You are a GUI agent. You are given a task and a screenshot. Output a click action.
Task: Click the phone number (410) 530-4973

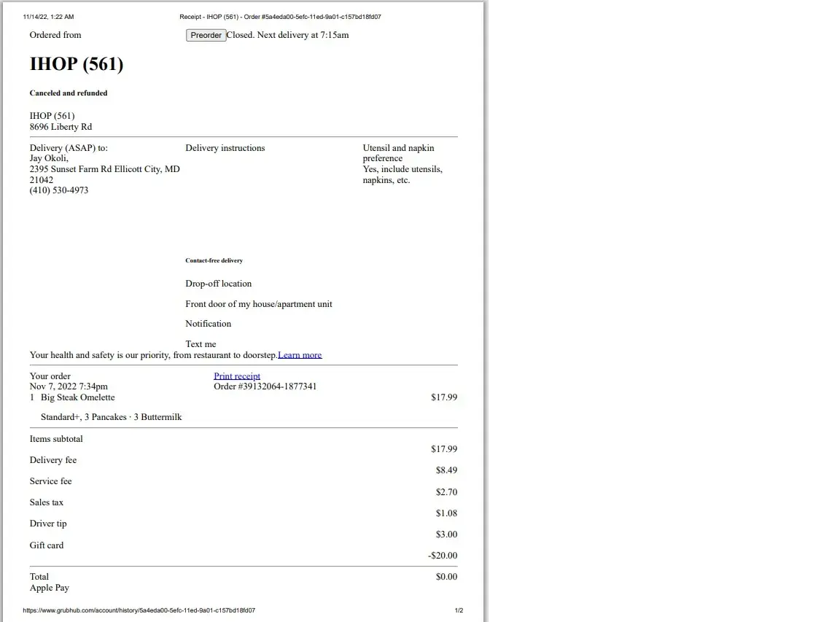pyautogui.click(x=59, y=190)
